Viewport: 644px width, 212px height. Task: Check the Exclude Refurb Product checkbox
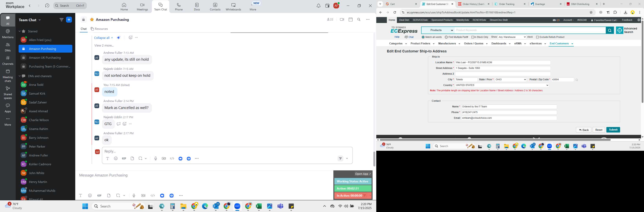[537, 37]
